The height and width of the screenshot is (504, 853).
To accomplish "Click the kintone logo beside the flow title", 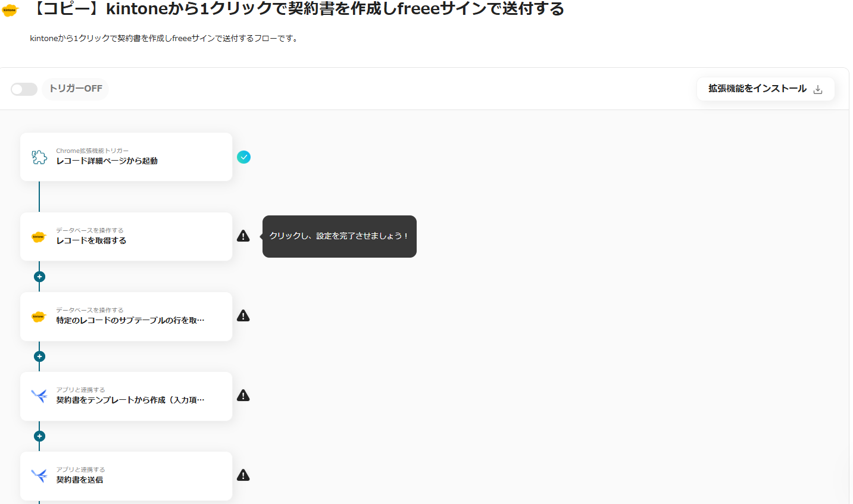I will tap(10, 10).
